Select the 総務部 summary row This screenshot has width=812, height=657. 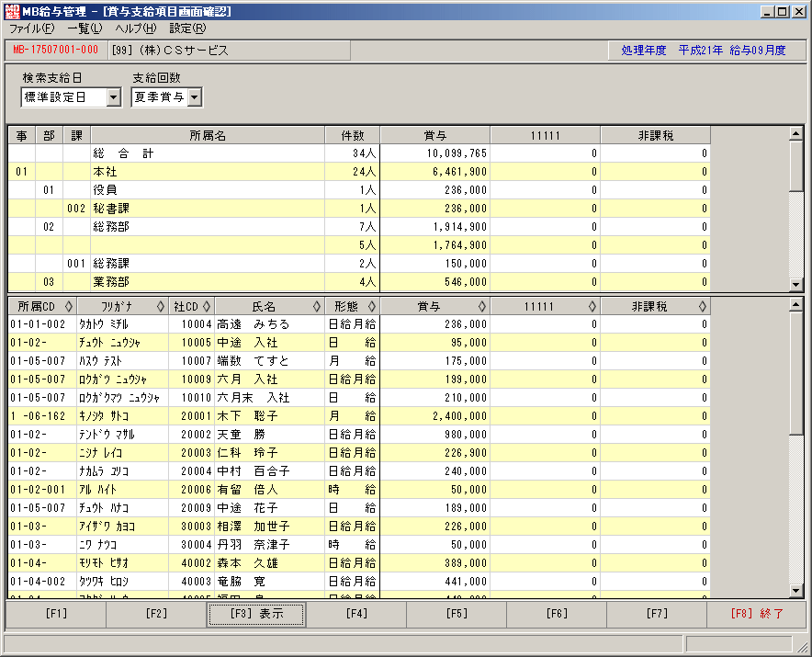click(359, 226)
